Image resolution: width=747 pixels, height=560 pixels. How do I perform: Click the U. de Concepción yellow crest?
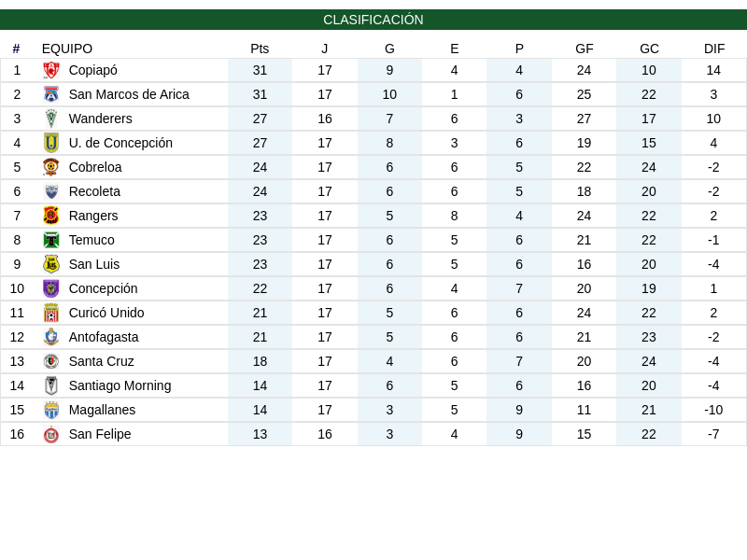[51, 143]
